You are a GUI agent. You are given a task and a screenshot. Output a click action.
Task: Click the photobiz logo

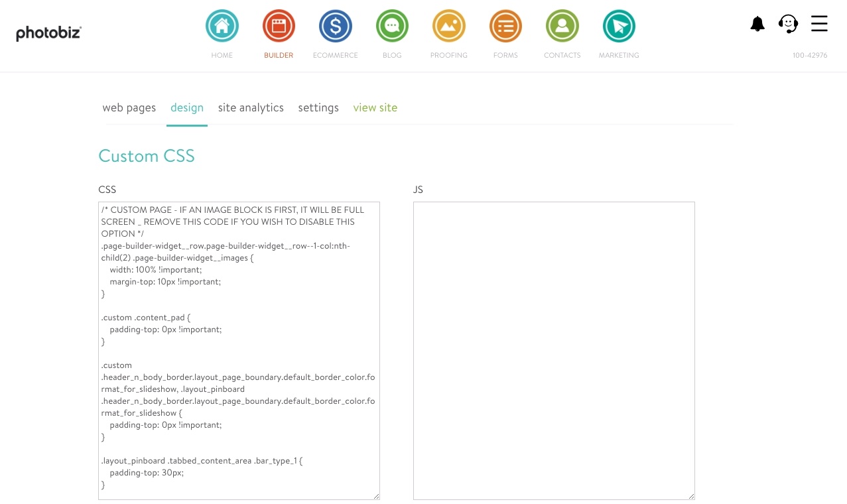48,33
